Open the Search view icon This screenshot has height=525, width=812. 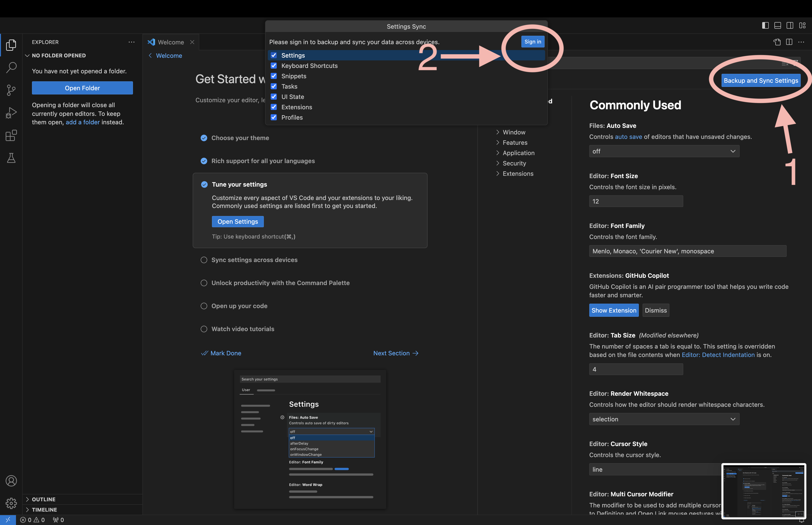click(11, 67)
